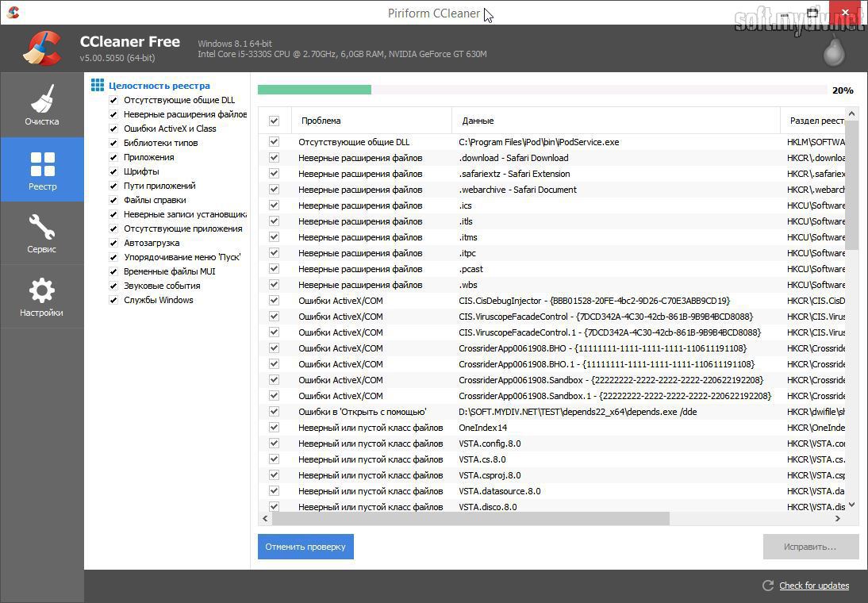The image size is (868, 603).
Task: Sort results by the Данные column
Action: coord(616,121)
